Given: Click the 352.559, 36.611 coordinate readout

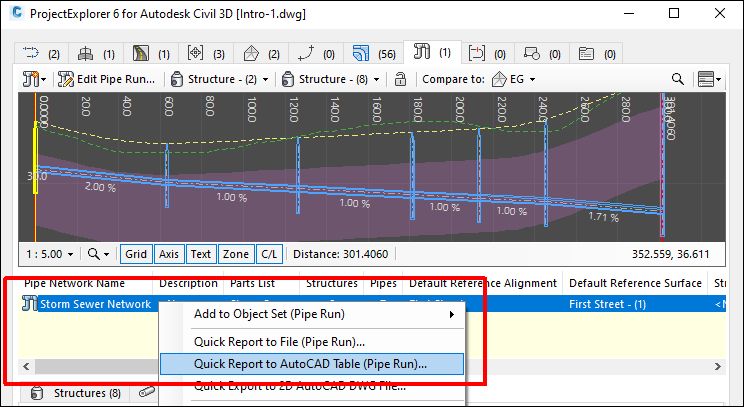Looking at the screenshot, I should click(x=670, y=254).
